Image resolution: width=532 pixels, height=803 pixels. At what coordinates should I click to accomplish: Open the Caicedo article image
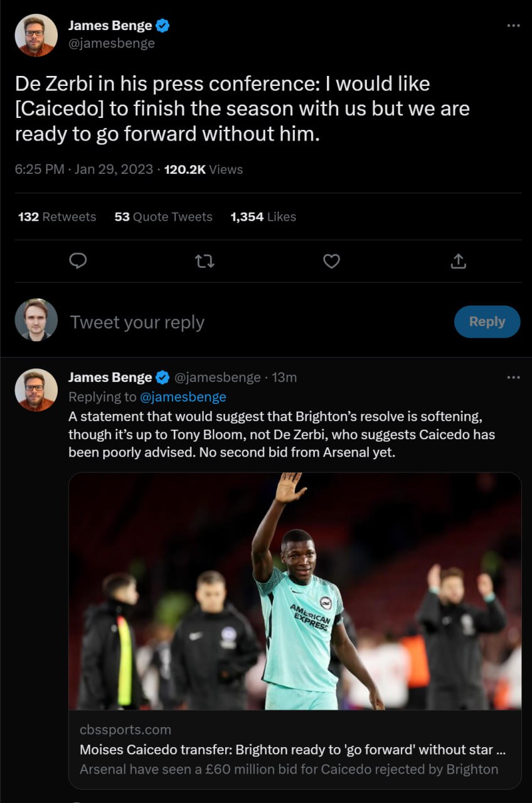coord(295,591)
